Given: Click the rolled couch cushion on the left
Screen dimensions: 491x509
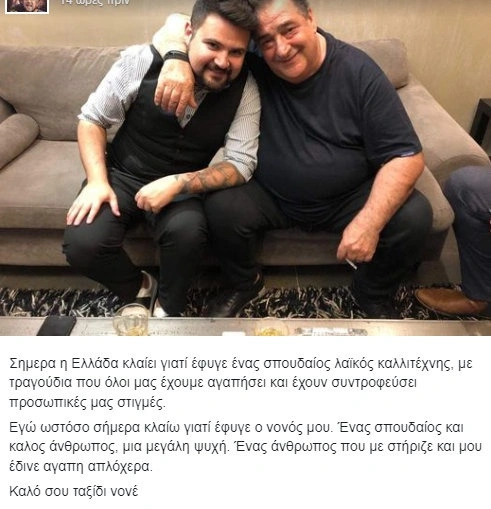Looking at the screenshot, I should 17,139.
